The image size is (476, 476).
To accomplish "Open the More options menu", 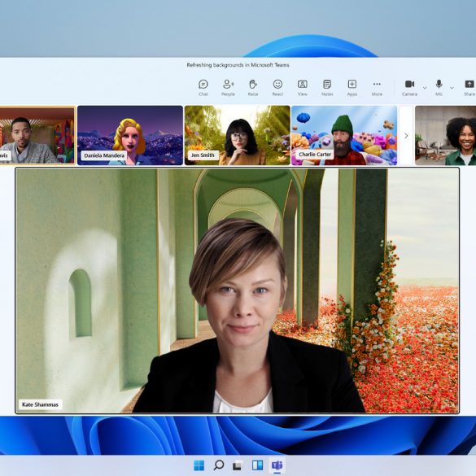I will 377,88.
